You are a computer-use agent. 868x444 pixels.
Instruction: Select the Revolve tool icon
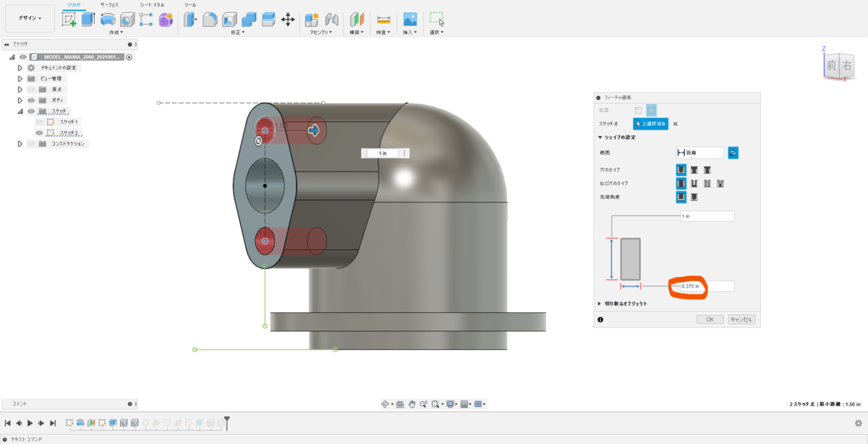point(108,20)
